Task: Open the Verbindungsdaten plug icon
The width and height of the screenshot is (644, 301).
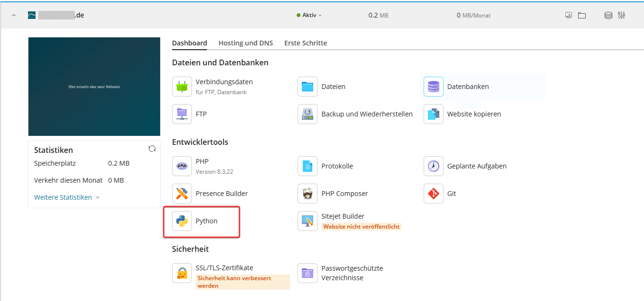Action: coord(182,87)
